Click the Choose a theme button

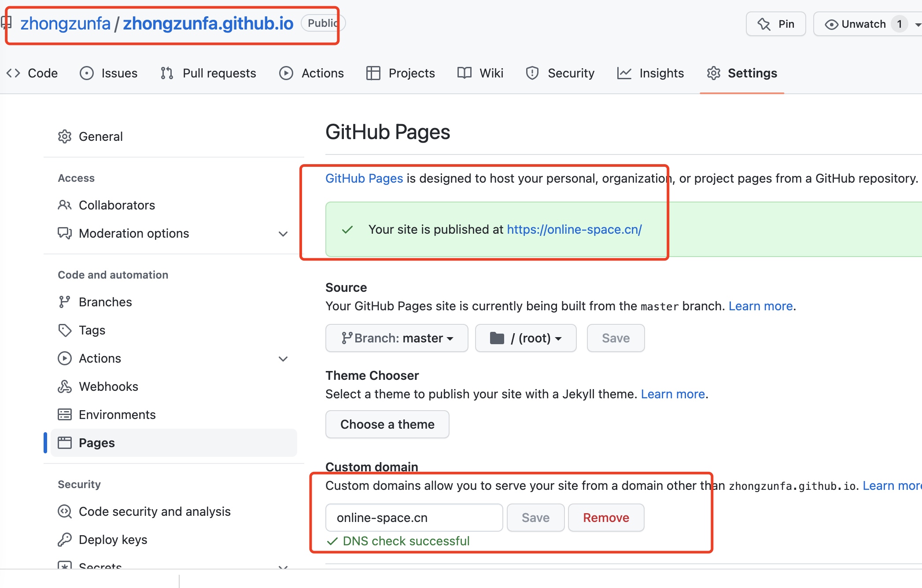coord(387,424)
